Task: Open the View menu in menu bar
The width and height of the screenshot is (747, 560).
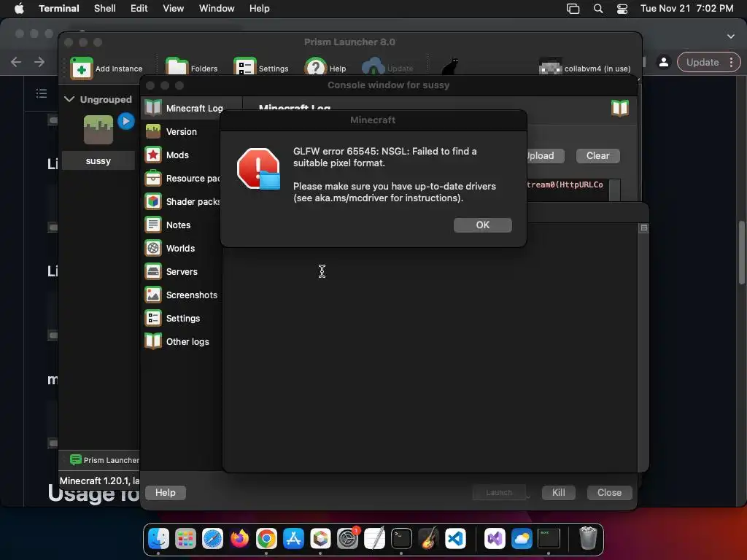Action: pos(174,8)
